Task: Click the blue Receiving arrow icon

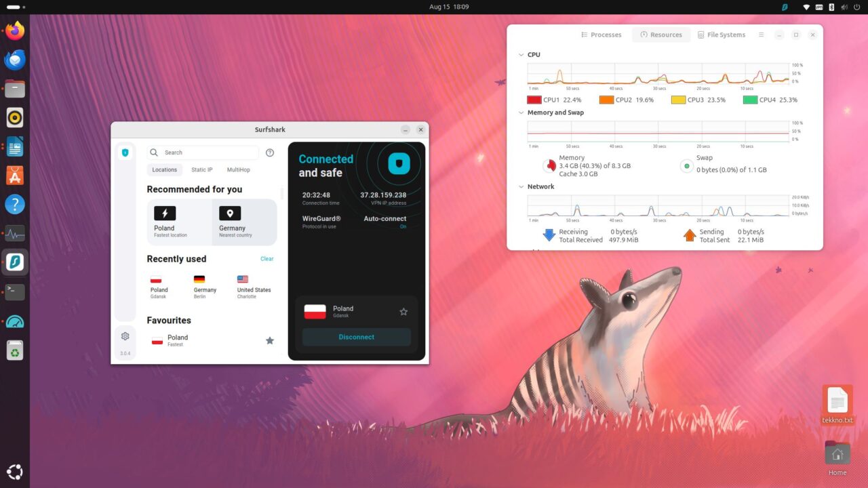Action: (549, 235)
